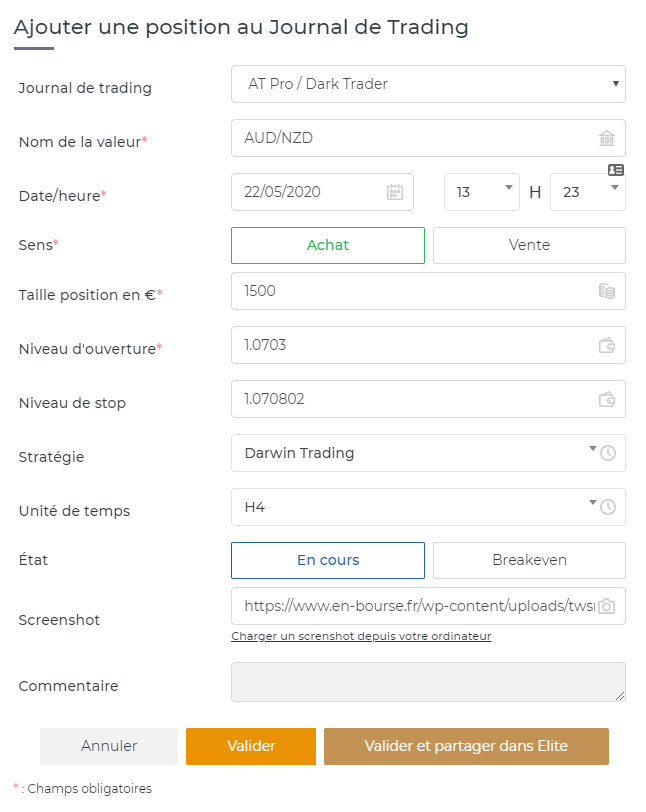Click the contact card icon above the hour selector
The width and height of the screenshot is (646, 812).
[617, 169]
